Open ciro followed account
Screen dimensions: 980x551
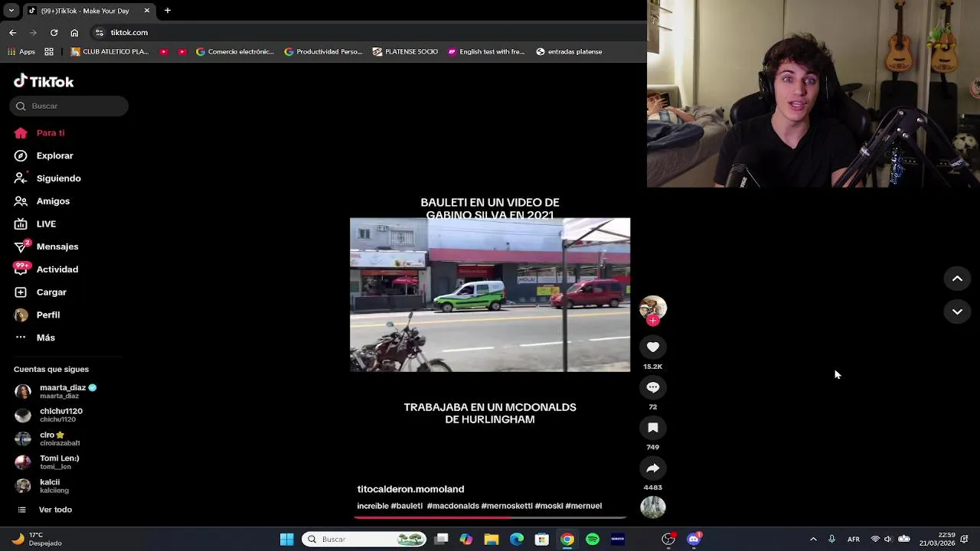coord(47,439)
